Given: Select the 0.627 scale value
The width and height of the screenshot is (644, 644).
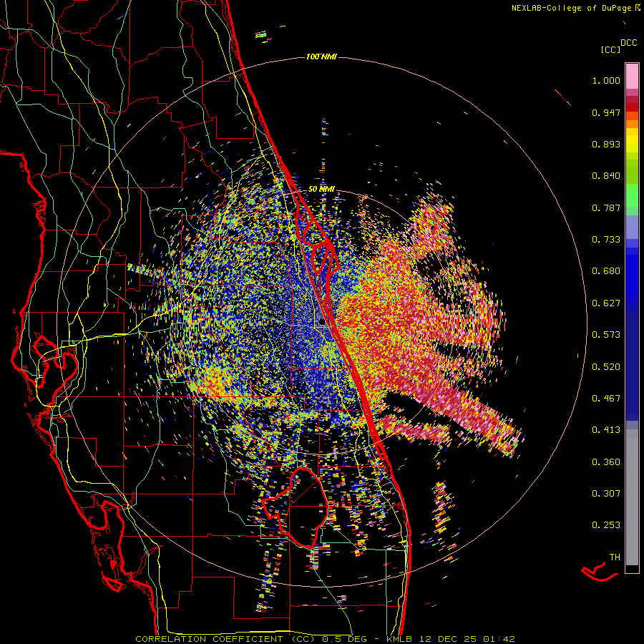Looking at the screenshot, I should click(x=606, y=303).
